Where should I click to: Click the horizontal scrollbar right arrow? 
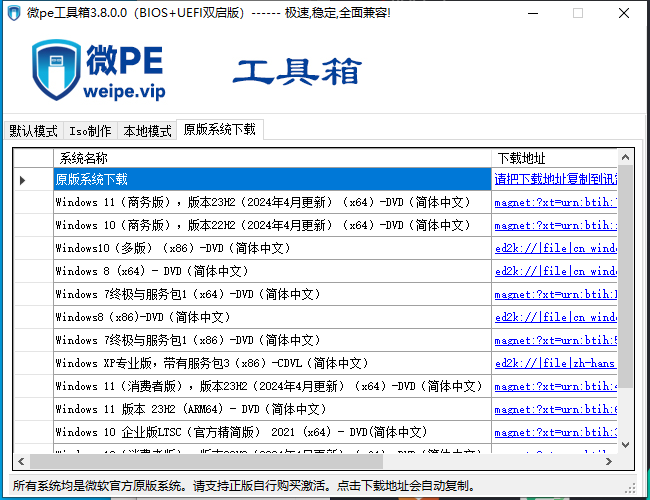coord(610,461)
